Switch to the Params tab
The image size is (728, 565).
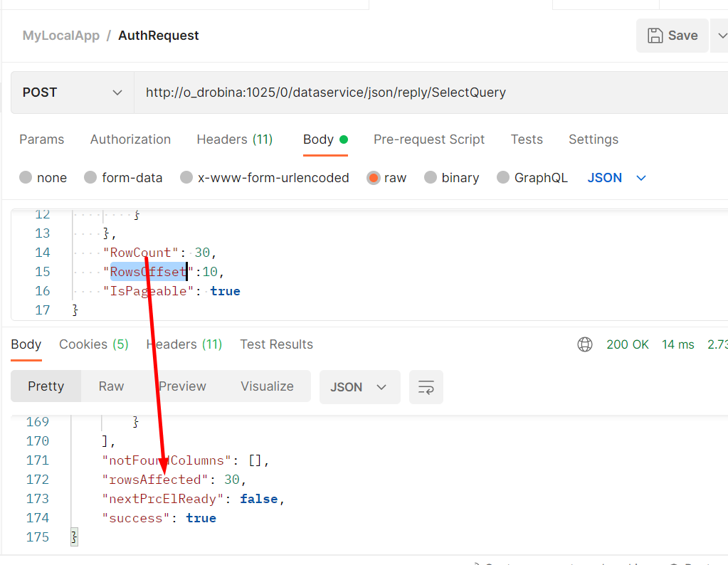[42, 139]
